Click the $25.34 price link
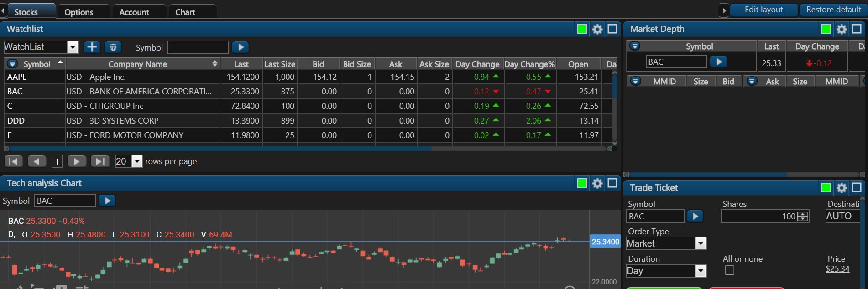Image resolution: width=868 pixels, height=289 pixels. [837, 269]
